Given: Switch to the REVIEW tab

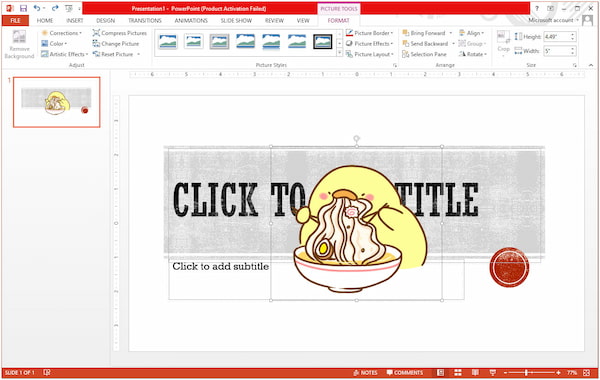Looking at the screenshot, I should [274, 21].
